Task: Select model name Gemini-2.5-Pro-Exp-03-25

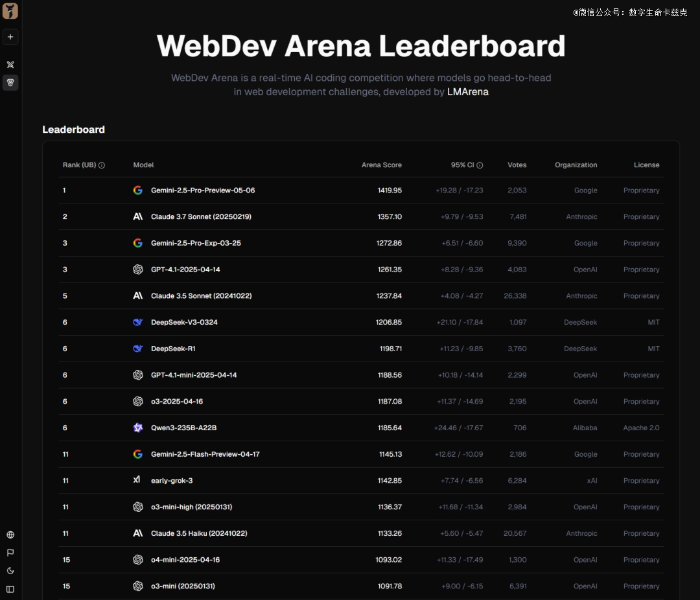Action: pos(196,243)
